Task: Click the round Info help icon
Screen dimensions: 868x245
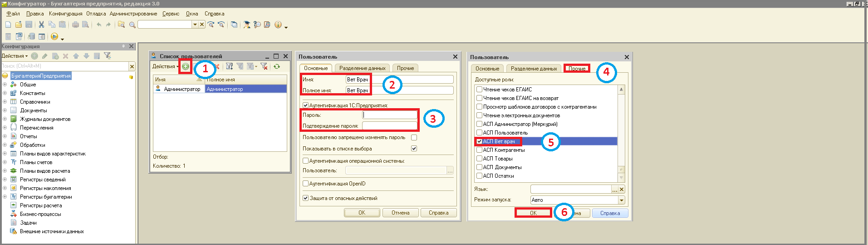Action: (x=278, y=25)
